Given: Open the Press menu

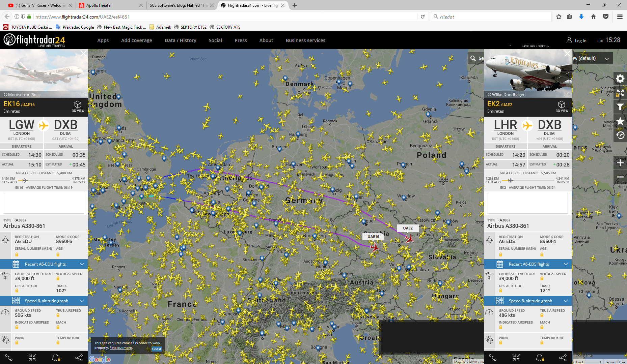Looking at the screenshot, I should click(241, 40).
